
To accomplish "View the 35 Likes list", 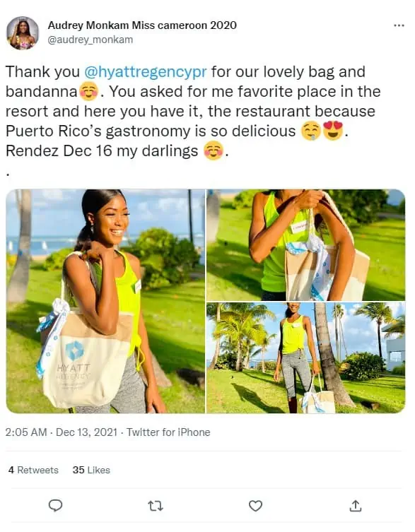I will pyautogui.click(x=91, y=470).
